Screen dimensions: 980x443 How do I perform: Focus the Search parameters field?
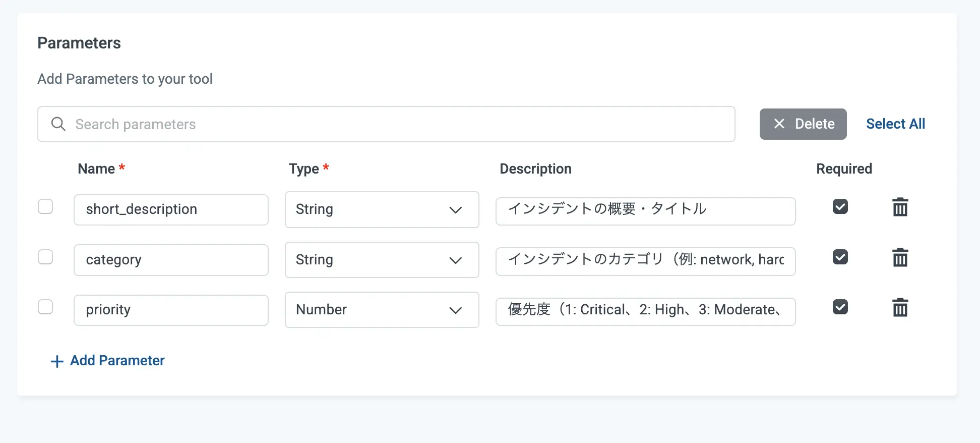(393, 124)
